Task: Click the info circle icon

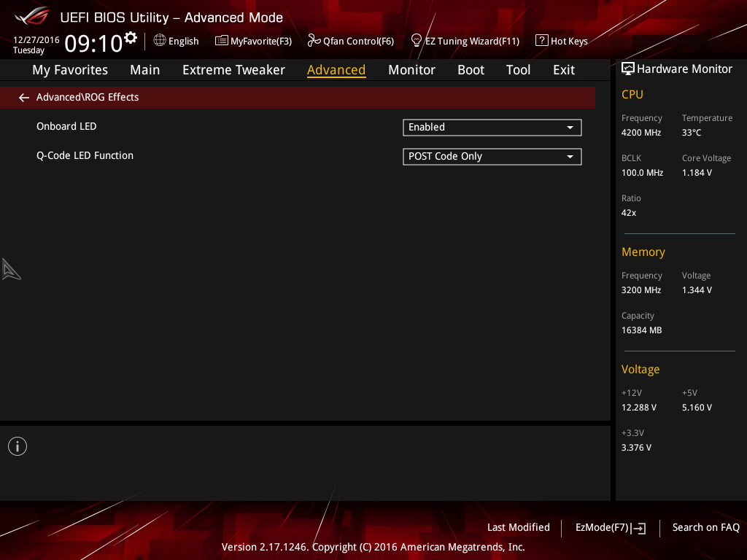Action: [18, 446]
